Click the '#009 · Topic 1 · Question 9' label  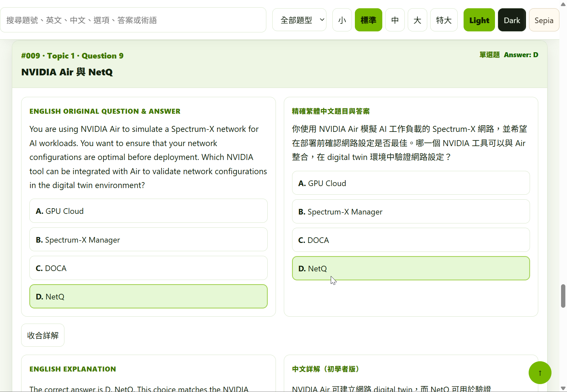[72, 56]
